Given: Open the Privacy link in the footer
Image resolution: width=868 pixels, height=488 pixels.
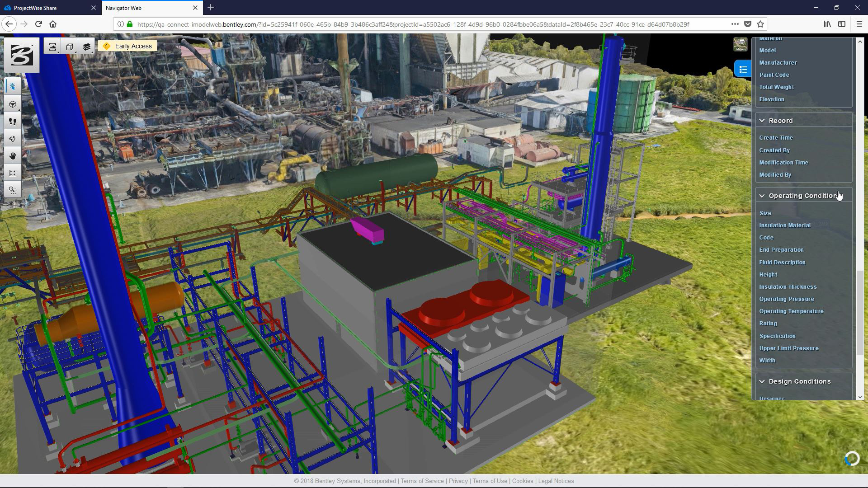Looking at the screenshot, I should coord(458,481).
